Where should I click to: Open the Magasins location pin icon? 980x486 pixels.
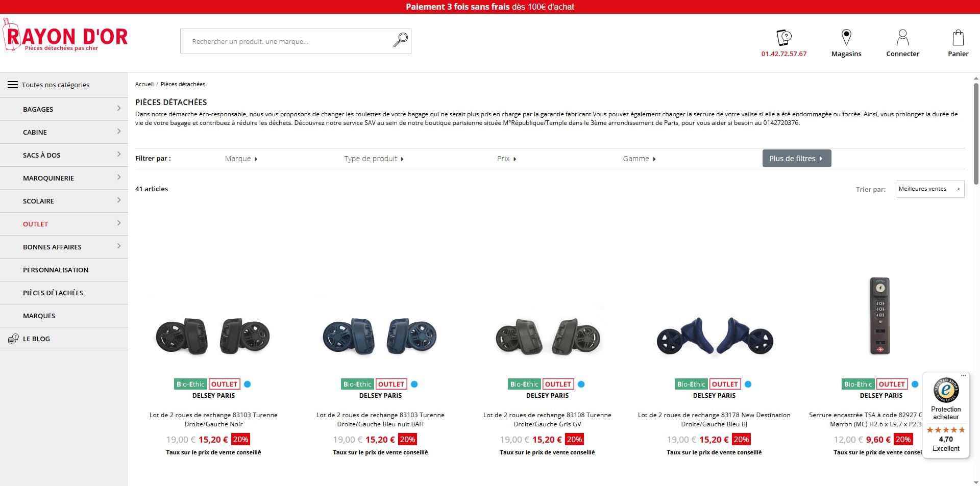click(x=846, y=37)
